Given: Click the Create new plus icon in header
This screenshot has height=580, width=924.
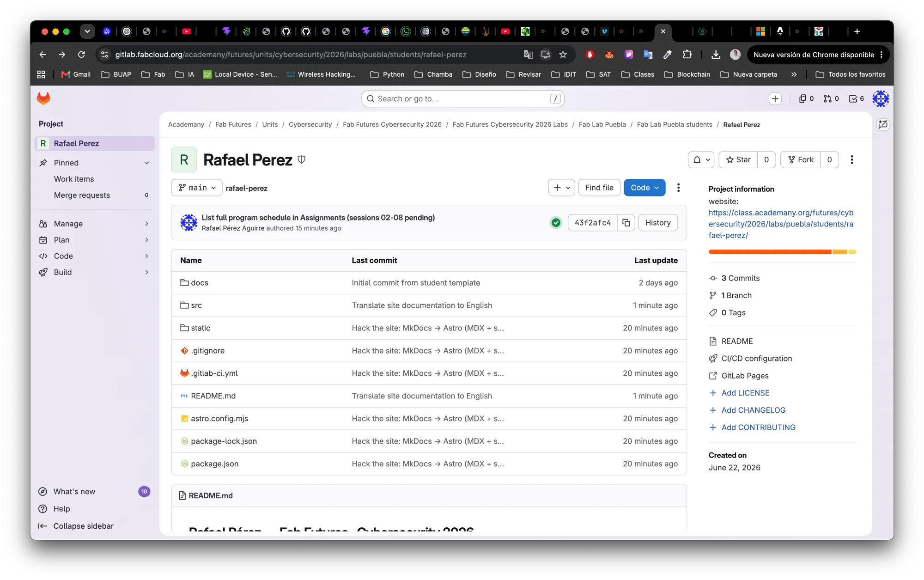Looking at the screenshot, I should (775, 98).
